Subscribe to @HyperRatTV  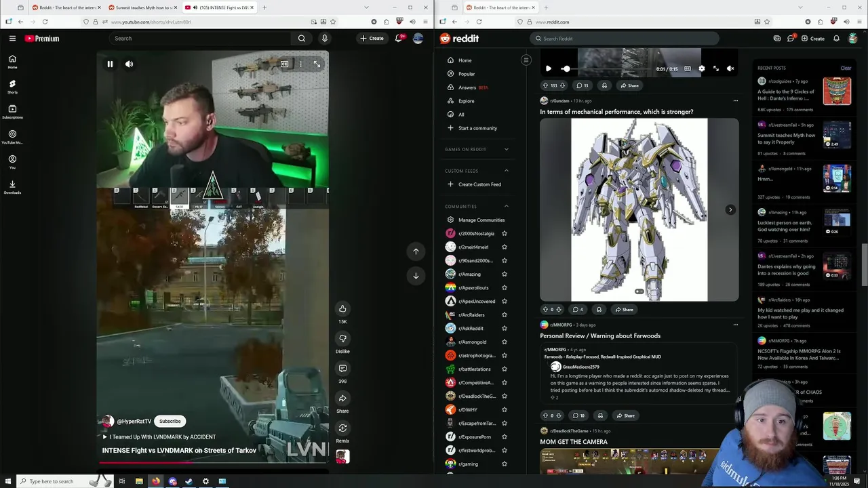170,421
